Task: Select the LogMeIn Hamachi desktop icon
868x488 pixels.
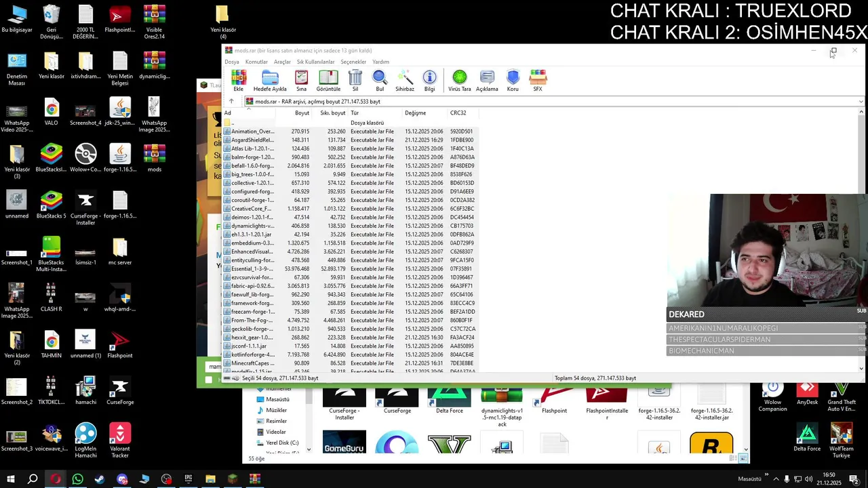Action: pos(85,441)
